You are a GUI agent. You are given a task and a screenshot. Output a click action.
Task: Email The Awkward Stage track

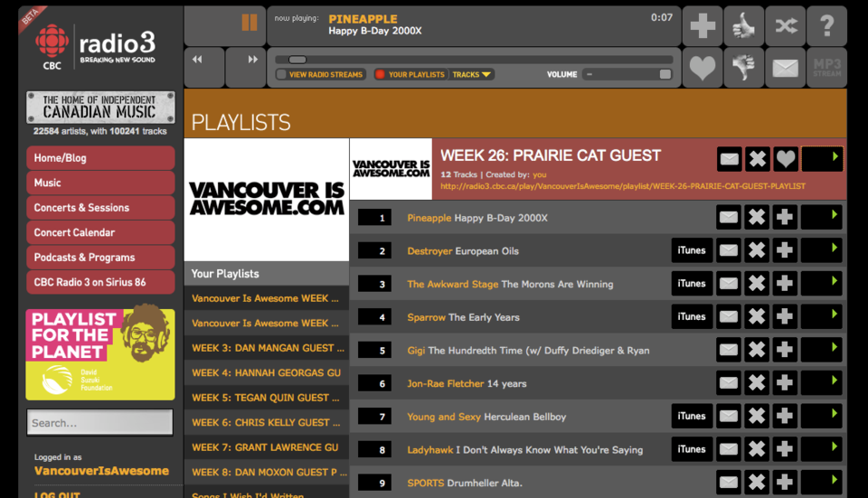click(x=729, y=283)
